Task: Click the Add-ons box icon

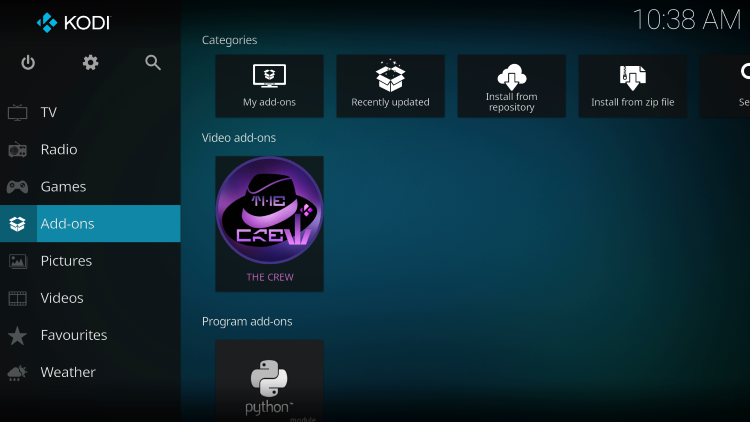Action: [18, 223]
